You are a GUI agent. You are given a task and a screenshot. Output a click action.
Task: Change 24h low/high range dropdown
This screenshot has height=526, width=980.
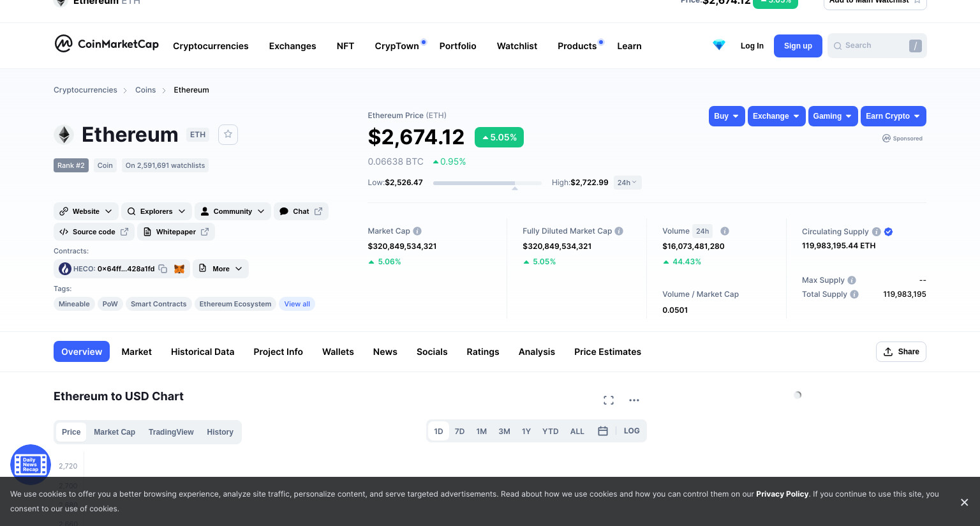627,183
